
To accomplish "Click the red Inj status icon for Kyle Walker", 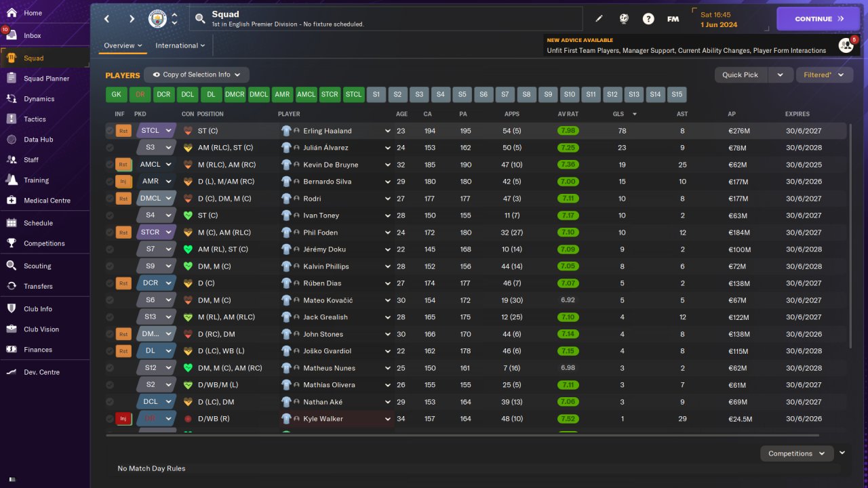I will (123, 419).
